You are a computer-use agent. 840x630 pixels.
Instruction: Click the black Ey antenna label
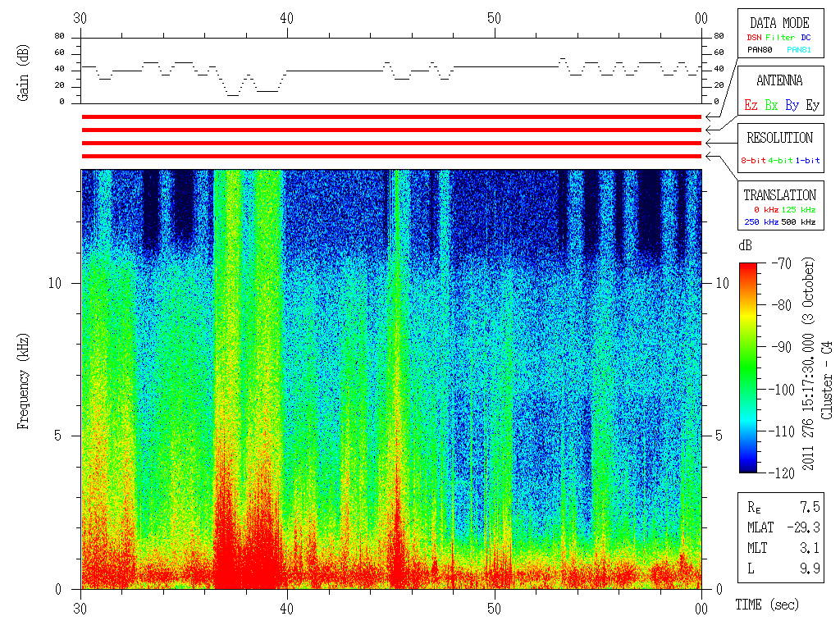[812, 105]
